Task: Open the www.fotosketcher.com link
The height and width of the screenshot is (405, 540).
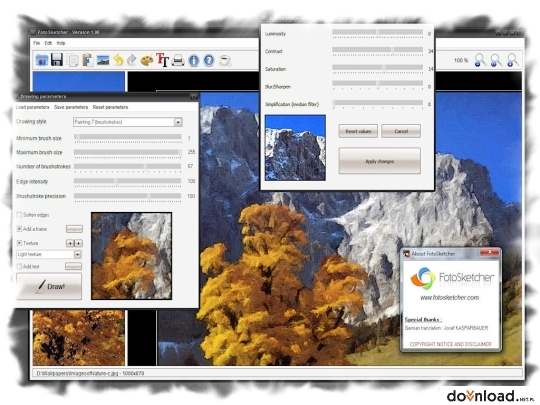Action: click(x=449, y=298)
